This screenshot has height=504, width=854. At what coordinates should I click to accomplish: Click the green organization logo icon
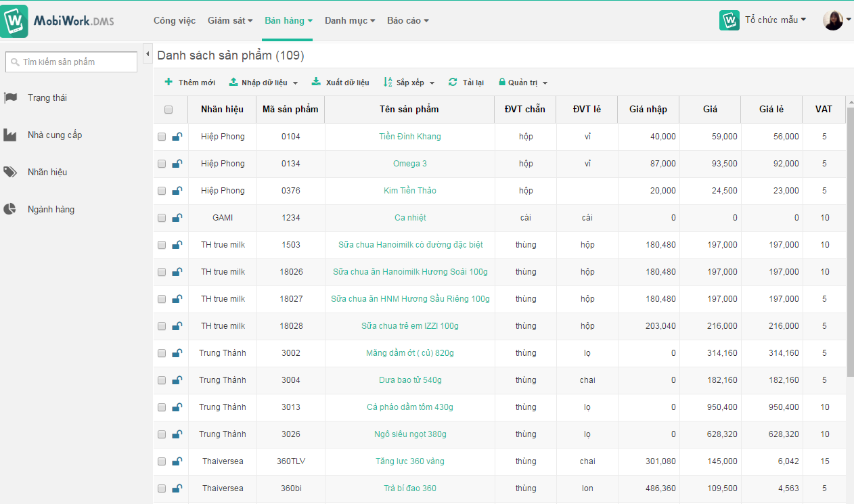click(729, 20)
